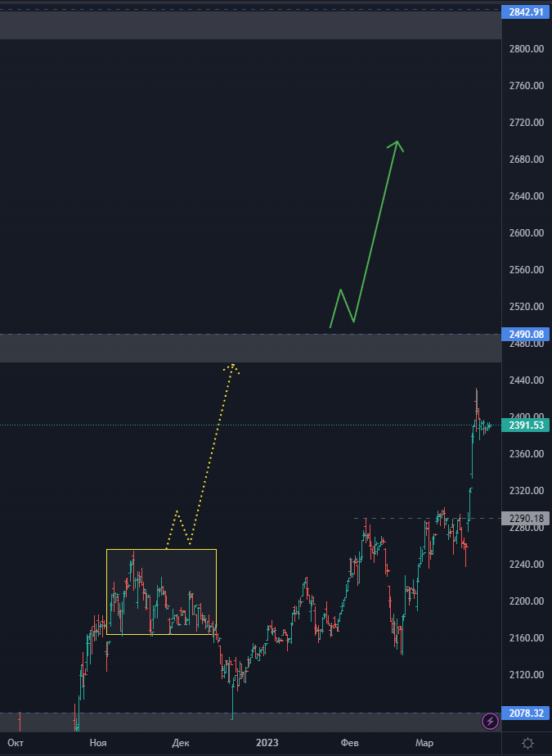Select the 2490.08 price level label
552x756 pixels.
[526, 334]
